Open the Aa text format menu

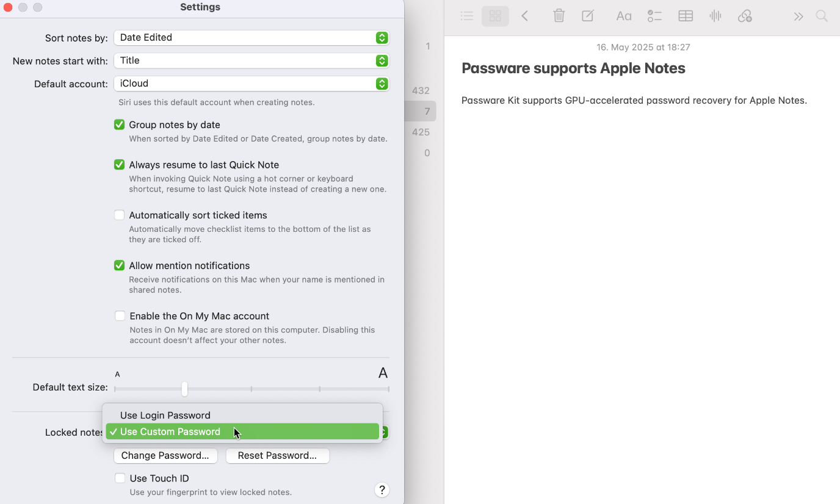(623, 16)
